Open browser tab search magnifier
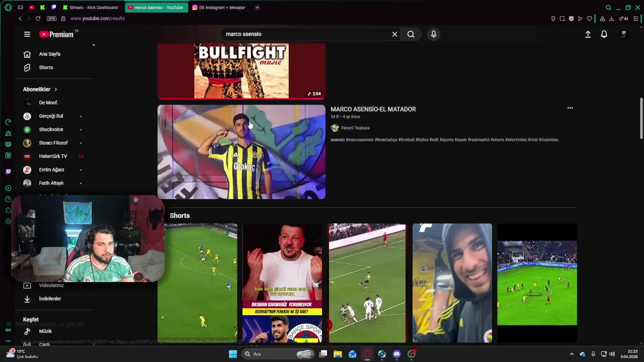The width and height of the screenshot is (644, 362). tap(608, 8)
